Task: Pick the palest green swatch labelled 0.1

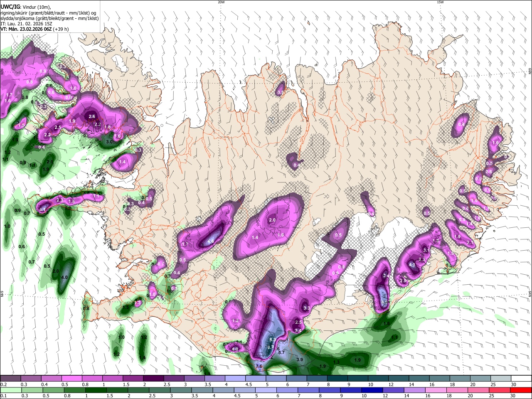Action: click(10, 390)
